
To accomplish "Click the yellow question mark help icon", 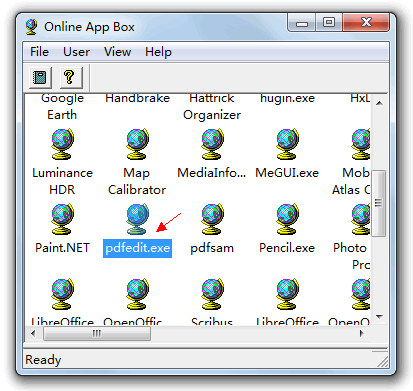I will point(70,77).
